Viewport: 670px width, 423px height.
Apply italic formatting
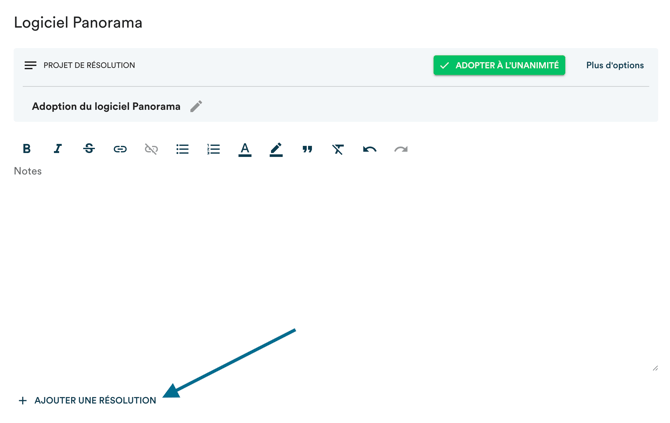(x=58, y=149)
